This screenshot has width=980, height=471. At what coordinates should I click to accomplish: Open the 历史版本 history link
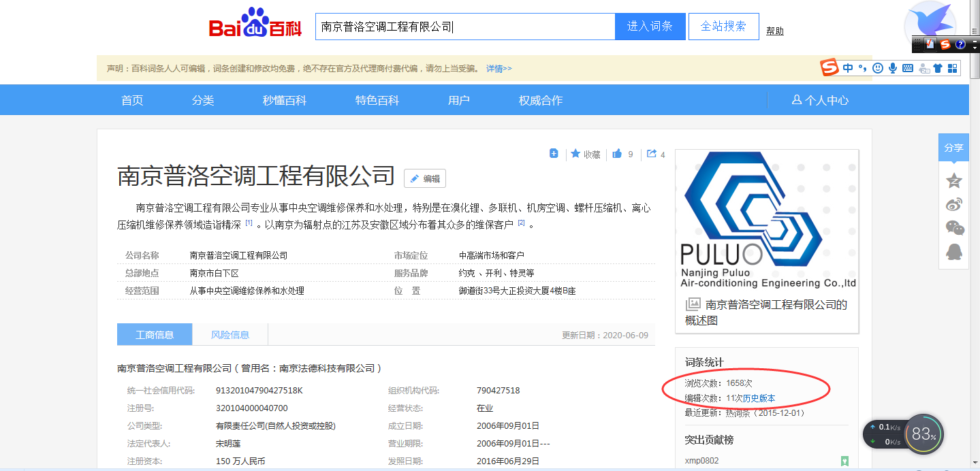(x=759, y=398)
